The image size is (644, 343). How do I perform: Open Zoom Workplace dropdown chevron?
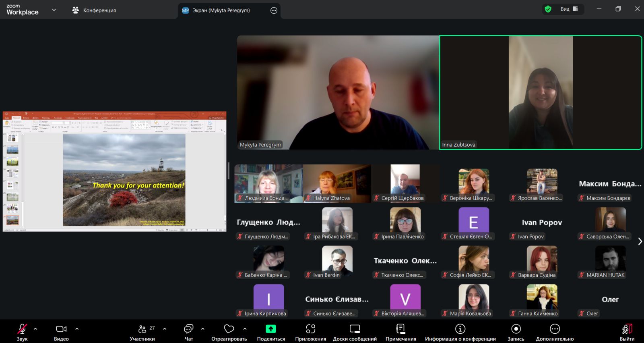coord(54,10)
